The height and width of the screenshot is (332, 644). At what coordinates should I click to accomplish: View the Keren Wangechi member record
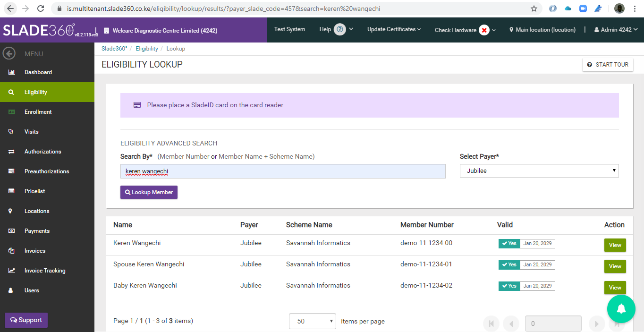coord(615,245)
